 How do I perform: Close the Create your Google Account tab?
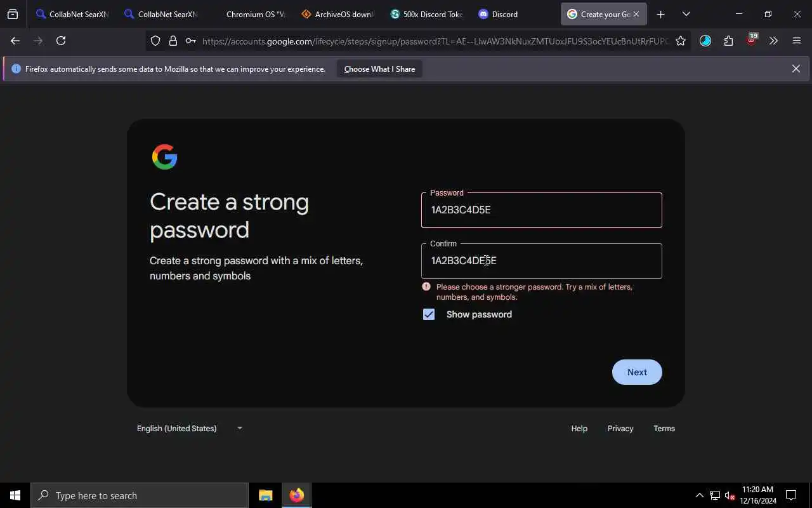636,14
